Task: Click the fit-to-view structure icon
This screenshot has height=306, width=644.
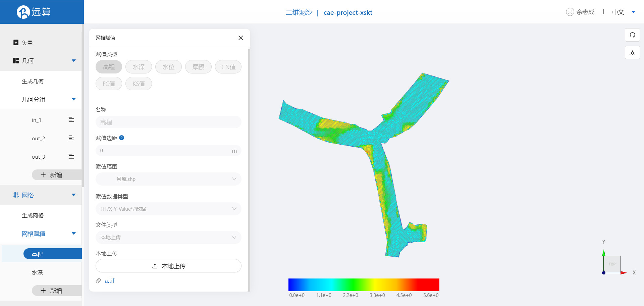Action: pyautogui.click(x=632, y=53)
